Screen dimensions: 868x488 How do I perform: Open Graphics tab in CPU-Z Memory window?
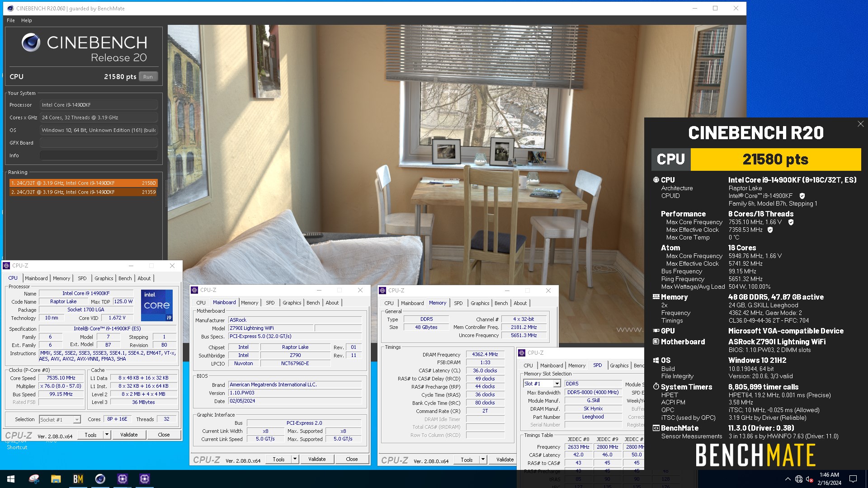480,303
